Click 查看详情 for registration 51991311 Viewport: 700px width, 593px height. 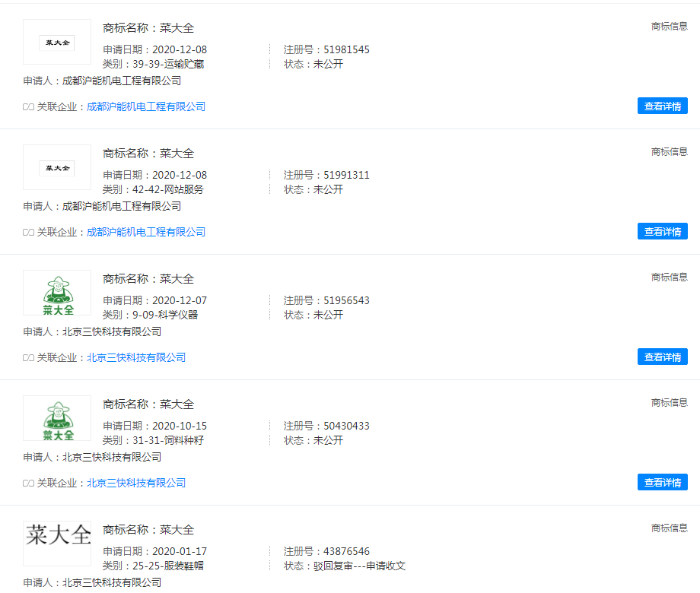coord(662,231)
